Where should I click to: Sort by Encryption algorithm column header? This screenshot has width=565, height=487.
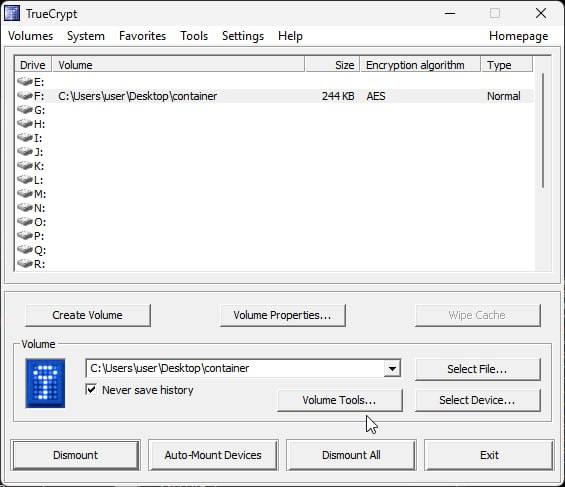point(421,65)
